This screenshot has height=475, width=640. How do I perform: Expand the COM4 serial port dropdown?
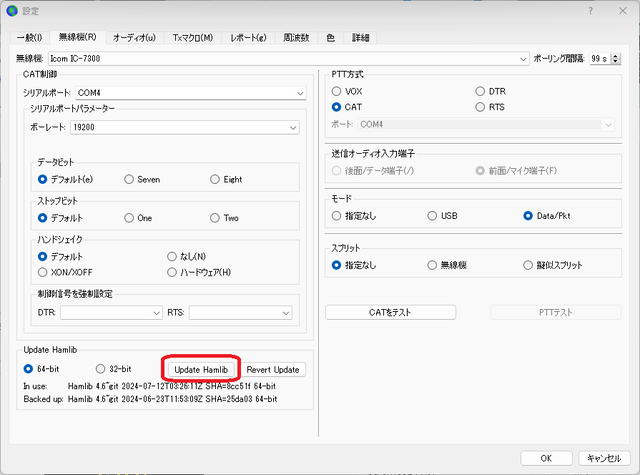click(x=191, y=93)
